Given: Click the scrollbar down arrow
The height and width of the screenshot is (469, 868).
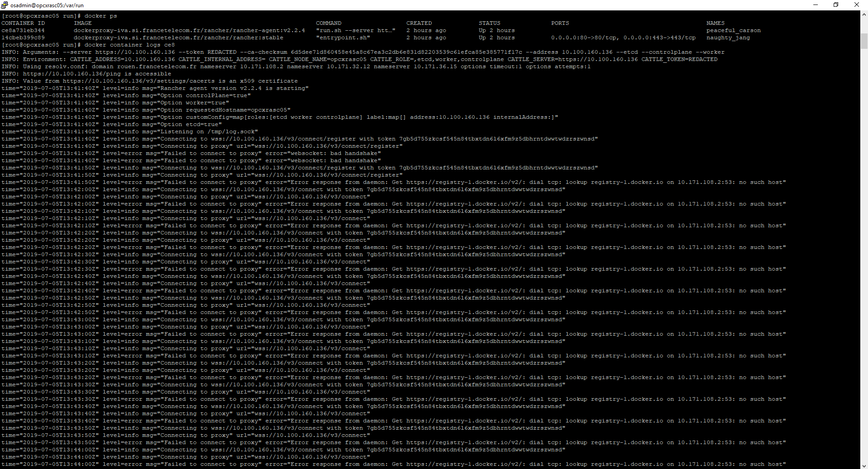Looking at the screenshot, I should click(864, 465).
